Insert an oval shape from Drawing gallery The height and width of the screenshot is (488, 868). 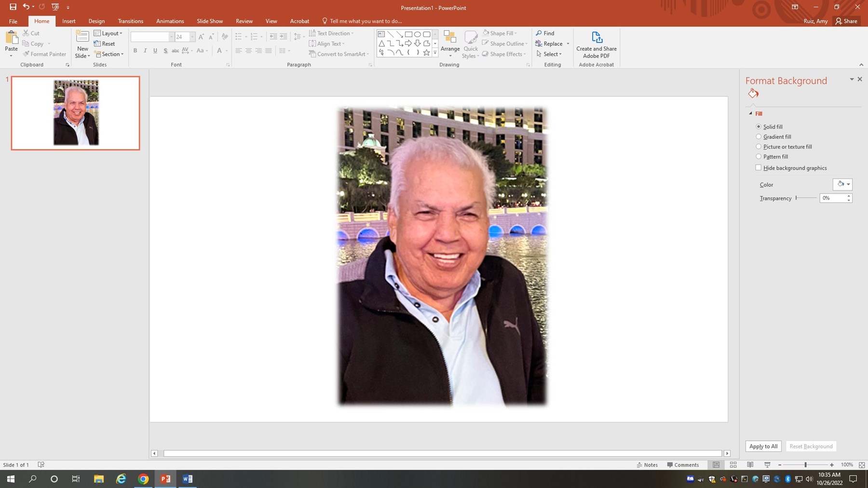[x=418, y=34]
